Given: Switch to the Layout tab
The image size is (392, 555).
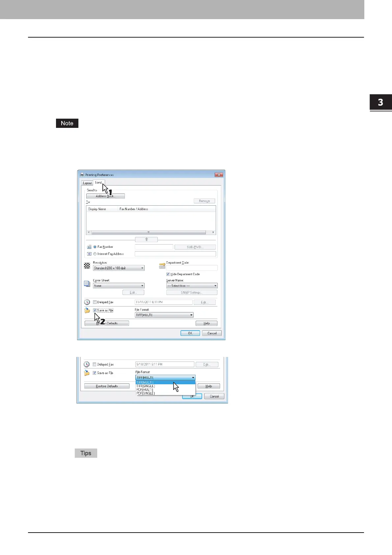Looking at the screenshot, I should tap(87, 183).
